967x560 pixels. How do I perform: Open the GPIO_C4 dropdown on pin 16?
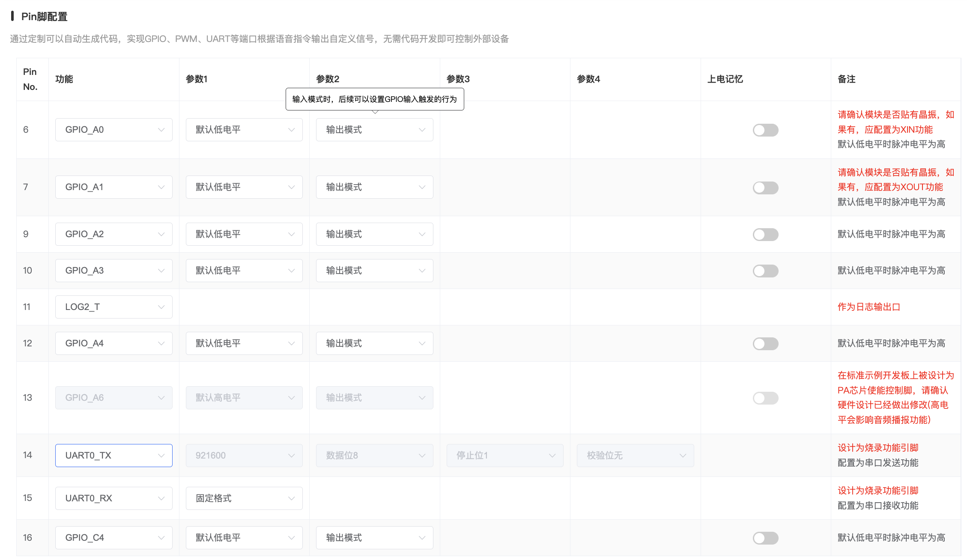[113, 537]
